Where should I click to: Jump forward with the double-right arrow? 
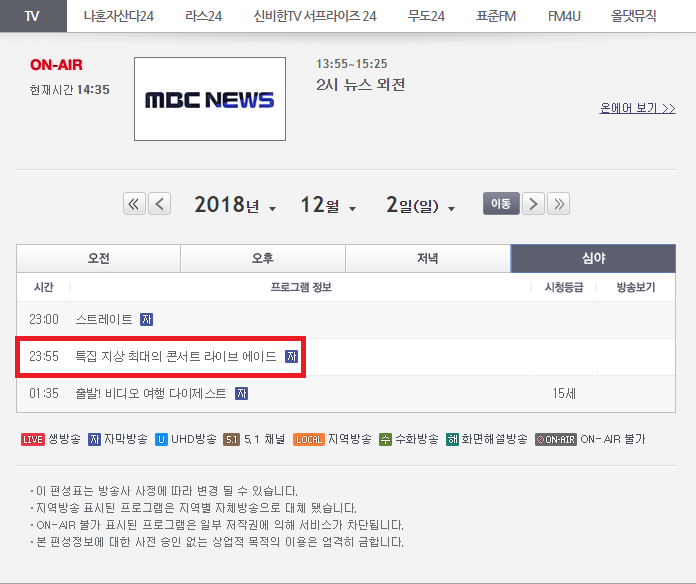(x=558, y=204)
